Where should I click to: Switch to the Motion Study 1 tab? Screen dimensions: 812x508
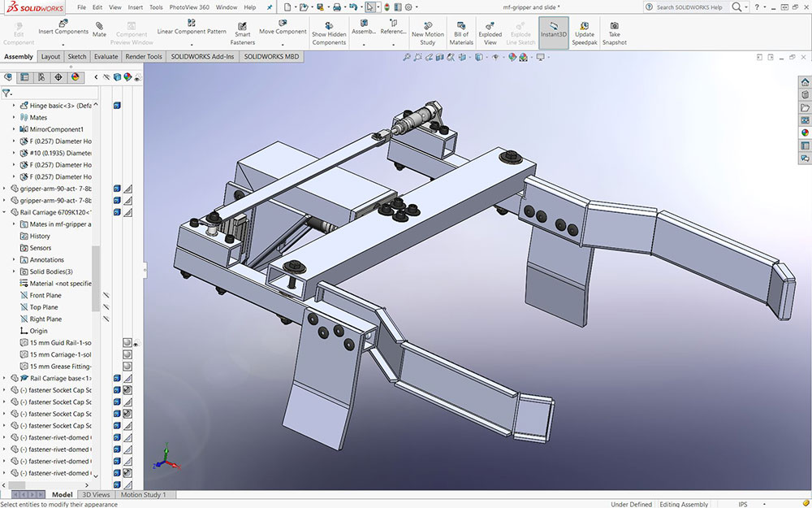tap(144, 495)
